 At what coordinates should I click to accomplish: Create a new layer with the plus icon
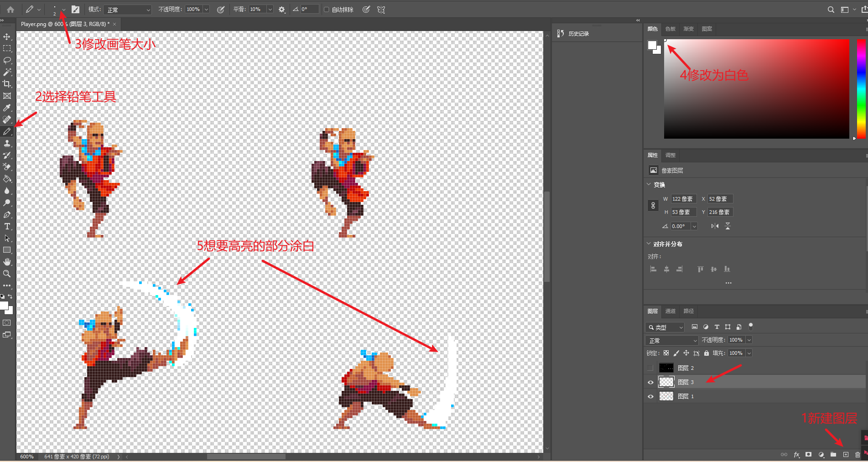[x=846, y=455]
